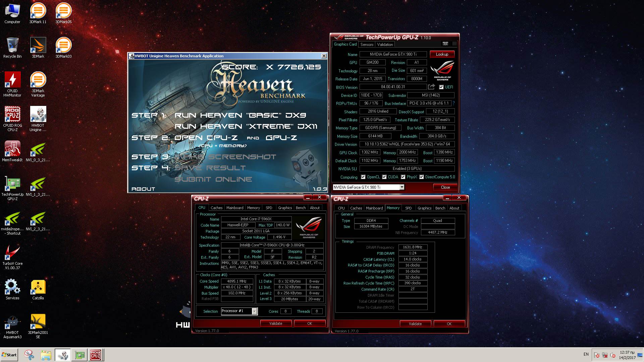Toggle the UEFI checkbox in GPU-Z
This screenshot has height=362, width=644.
coord(441,87)
